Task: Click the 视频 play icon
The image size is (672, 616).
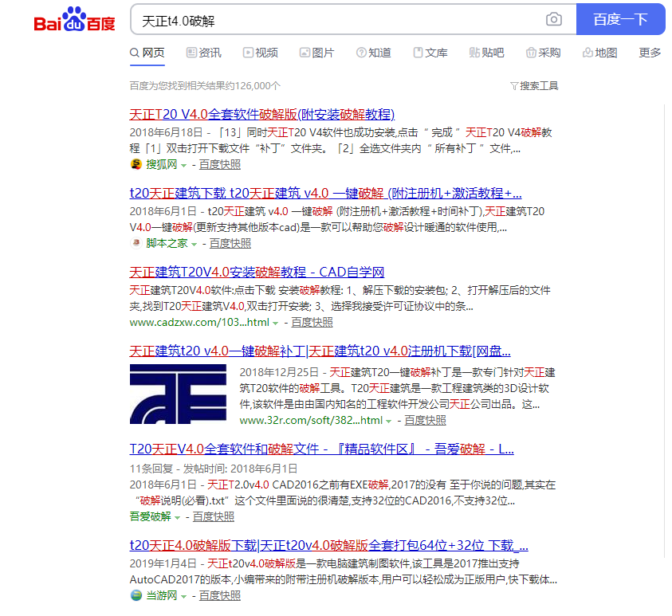Action: tap(248, 53)
